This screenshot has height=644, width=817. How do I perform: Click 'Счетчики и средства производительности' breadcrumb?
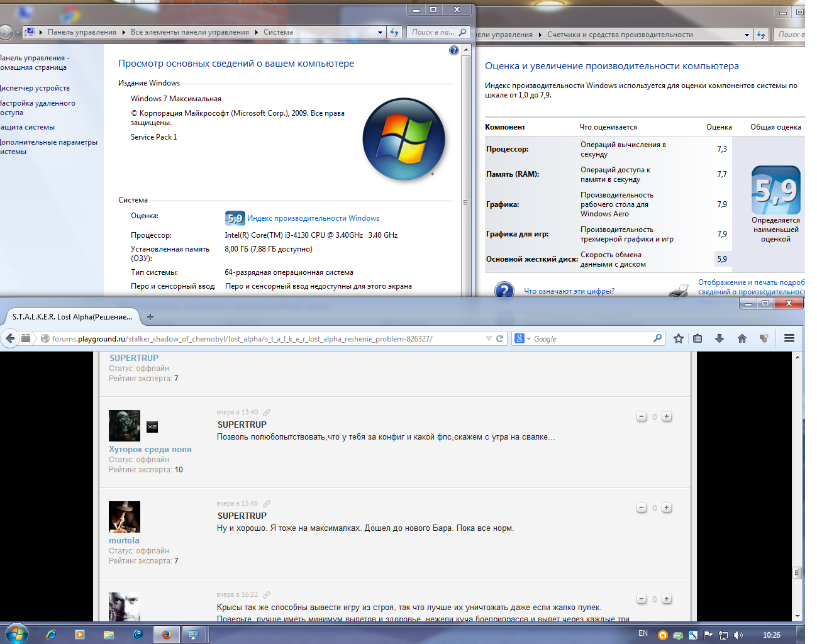click(620, 35)
